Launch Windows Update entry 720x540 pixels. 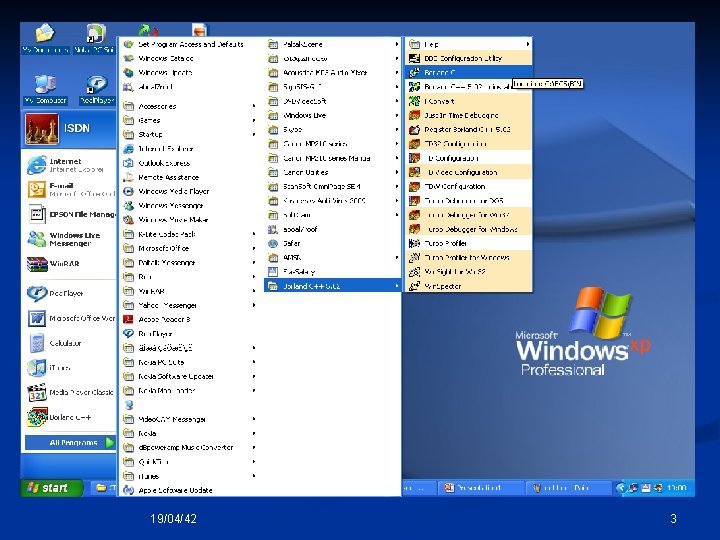point(189,73)
